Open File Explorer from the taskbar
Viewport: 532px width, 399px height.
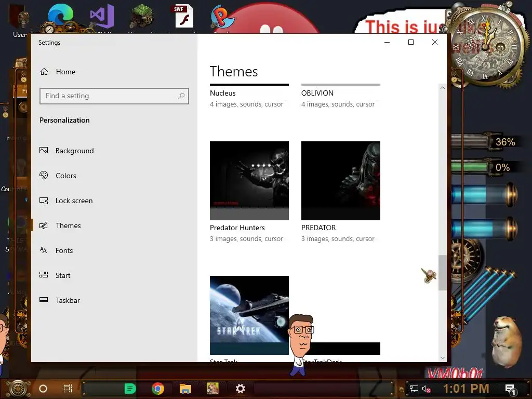185,389
